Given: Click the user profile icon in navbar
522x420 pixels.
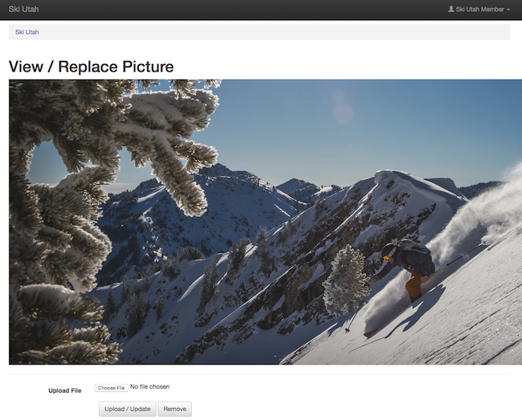Looking at the screenshot, I should 451,10.
